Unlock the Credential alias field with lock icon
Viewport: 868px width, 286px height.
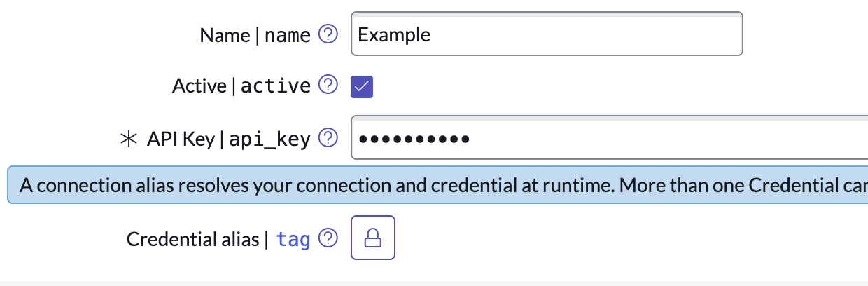pos(373,239)
